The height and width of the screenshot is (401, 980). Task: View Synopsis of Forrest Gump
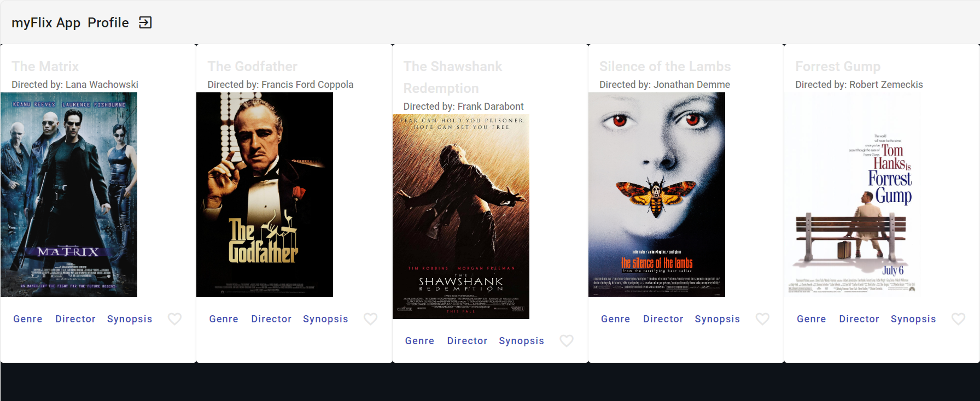tap(913, 319)
